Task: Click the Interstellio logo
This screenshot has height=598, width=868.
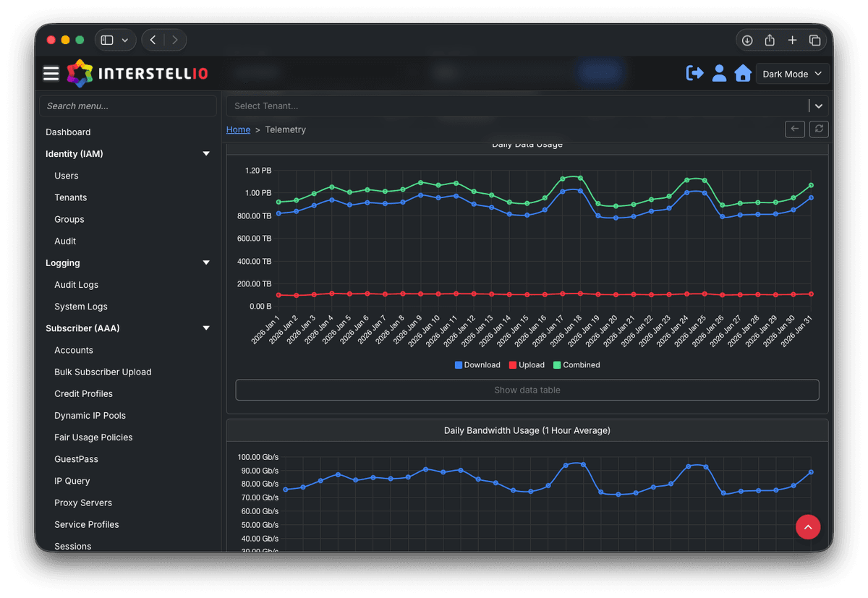Action: pyautogui.click(x=137, y=73)
